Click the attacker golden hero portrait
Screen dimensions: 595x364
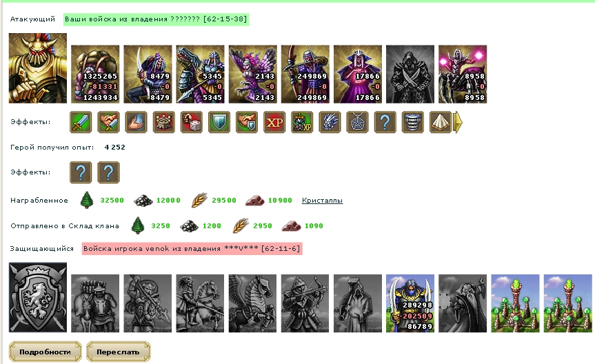pos(38,68)
